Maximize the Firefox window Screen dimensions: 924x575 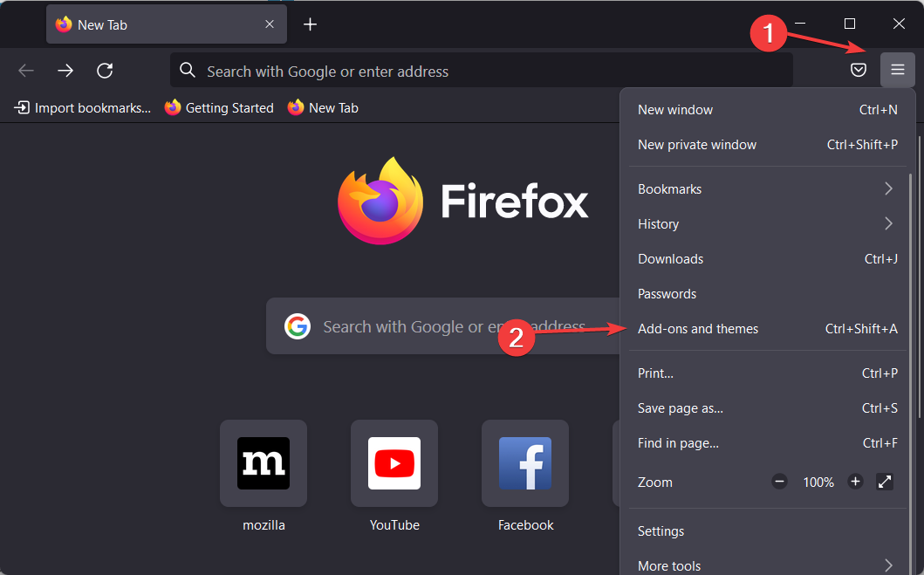849,24
